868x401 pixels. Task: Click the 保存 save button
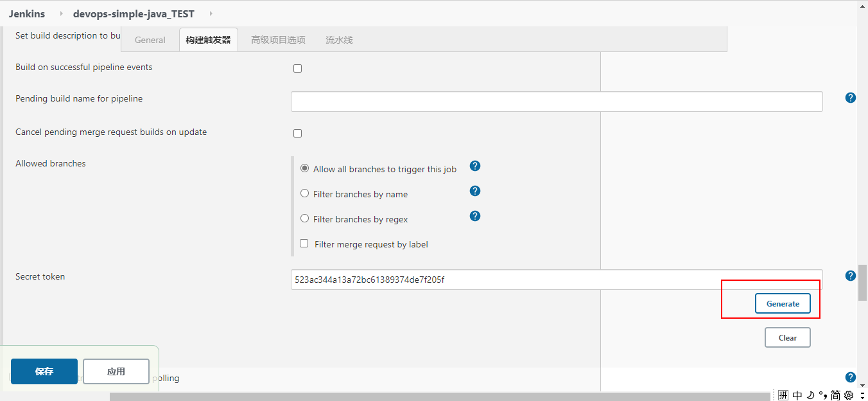coord(44,371)
